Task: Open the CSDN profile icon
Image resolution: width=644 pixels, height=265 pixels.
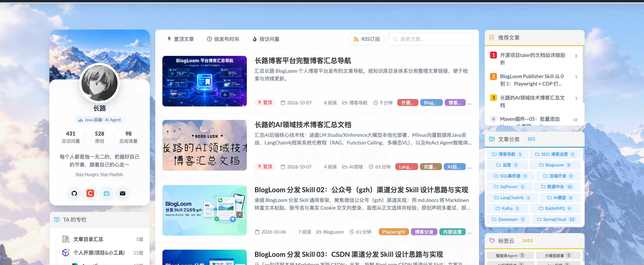Action: (90, 193)
